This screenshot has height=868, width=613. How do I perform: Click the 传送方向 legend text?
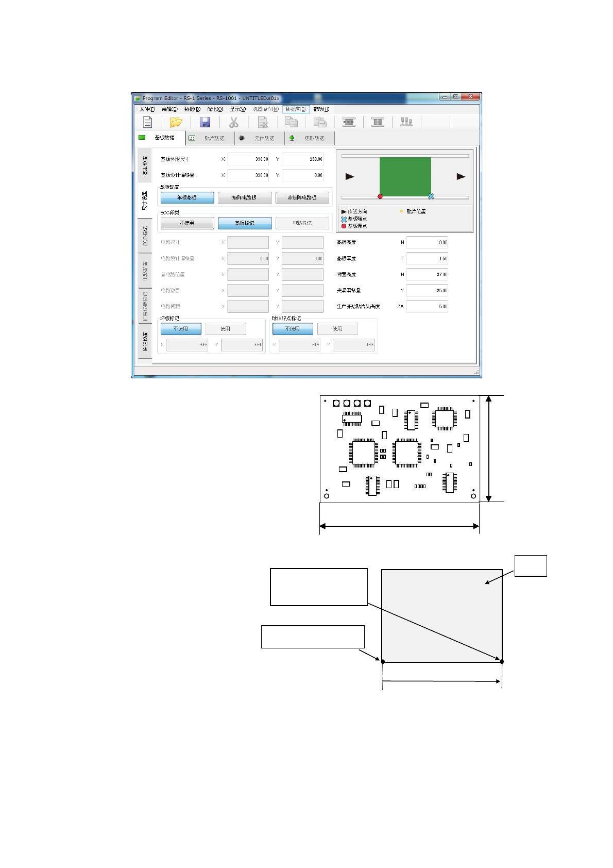pyautogui.click(x=357, y=212)
